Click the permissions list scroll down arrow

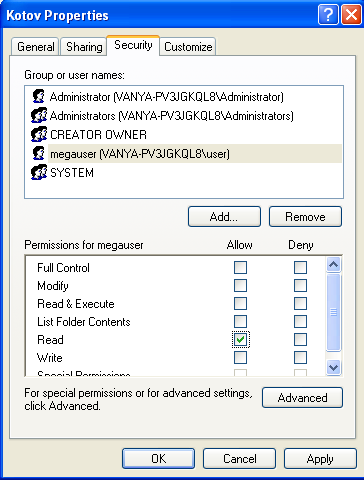(x=333, y=368)
